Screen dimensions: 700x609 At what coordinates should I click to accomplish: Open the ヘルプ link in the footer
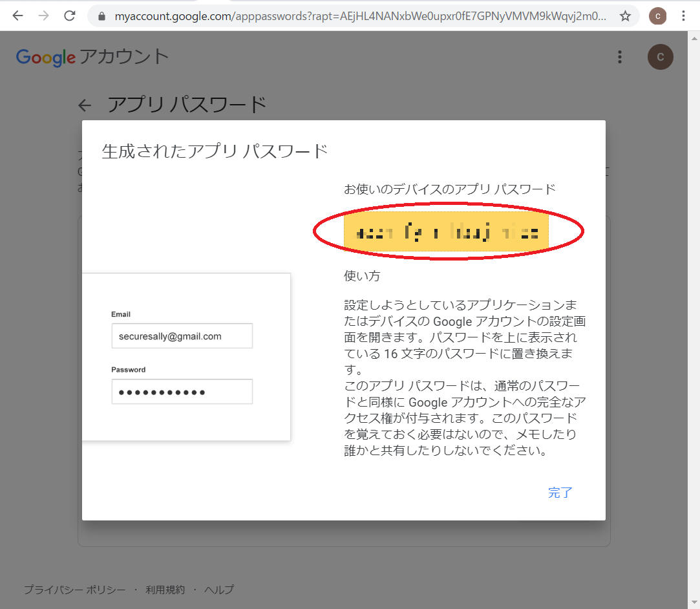(220, 590)
